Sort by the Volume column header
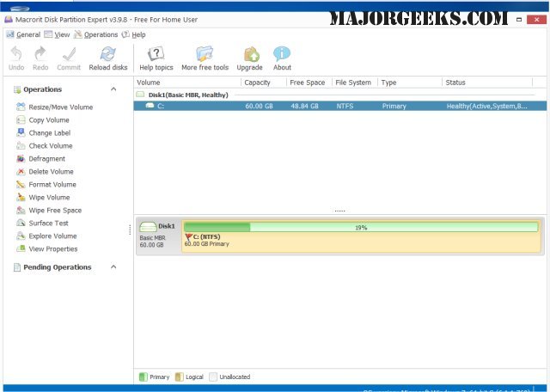 point(187,83)
